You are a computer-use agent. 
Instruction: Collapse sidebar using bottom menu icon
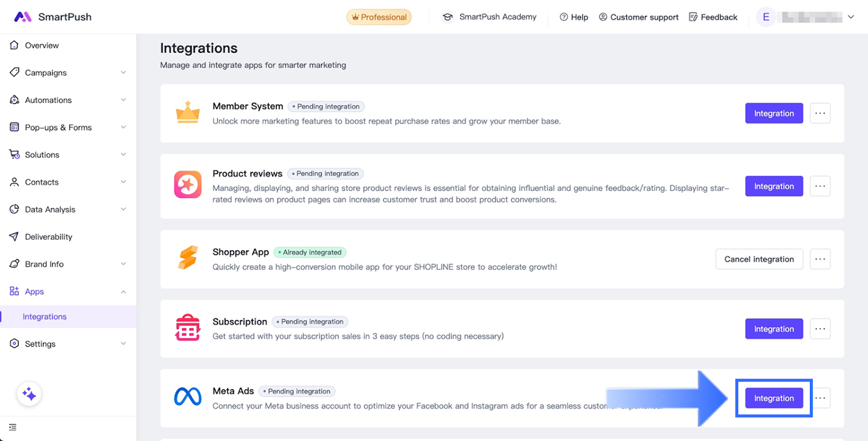(x=13, y=427)
